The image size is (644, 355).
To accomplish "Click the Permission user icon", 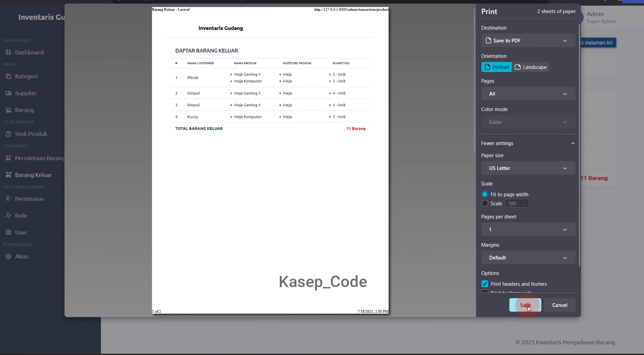I will click(x=8, y=199).
